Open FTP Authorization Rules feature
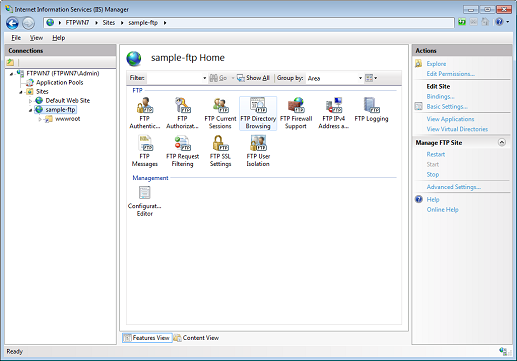The height and width of the screenshot is (361, 517). (182, 113)
